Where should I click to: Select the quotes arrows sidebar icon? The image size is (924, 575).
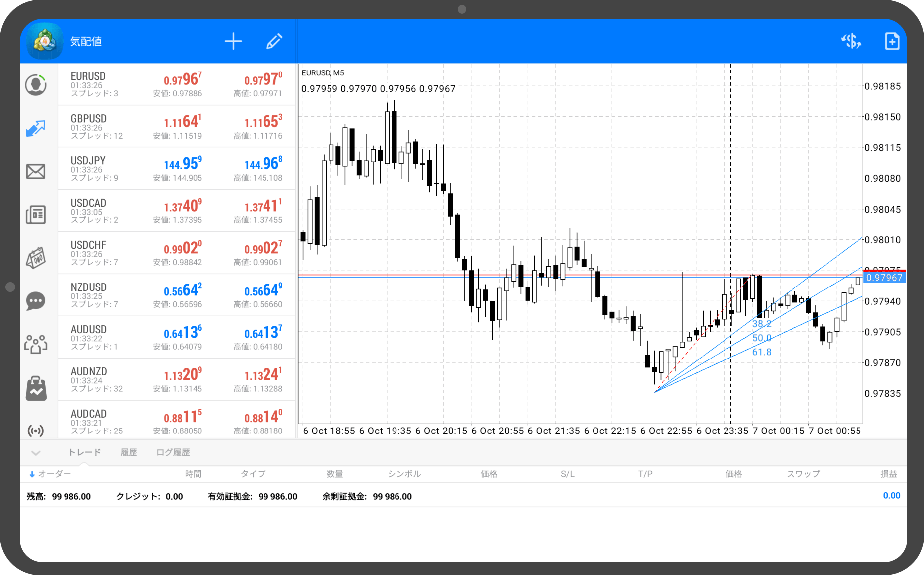pos(36,129)
